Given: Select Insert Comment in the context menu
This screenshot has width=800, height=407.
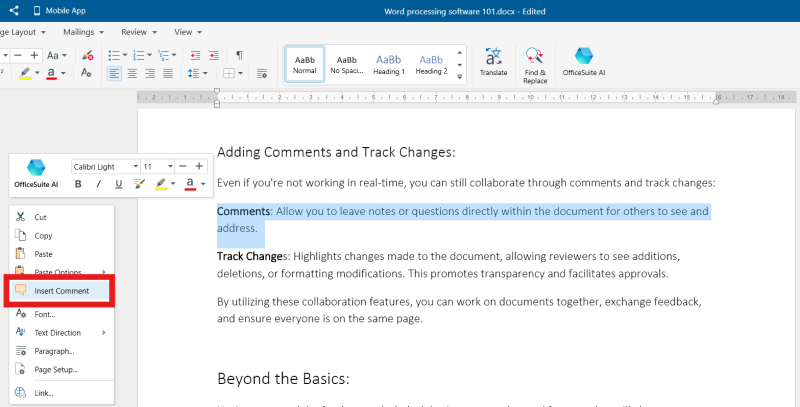Looking at the screenshot, I should (60, 291).
